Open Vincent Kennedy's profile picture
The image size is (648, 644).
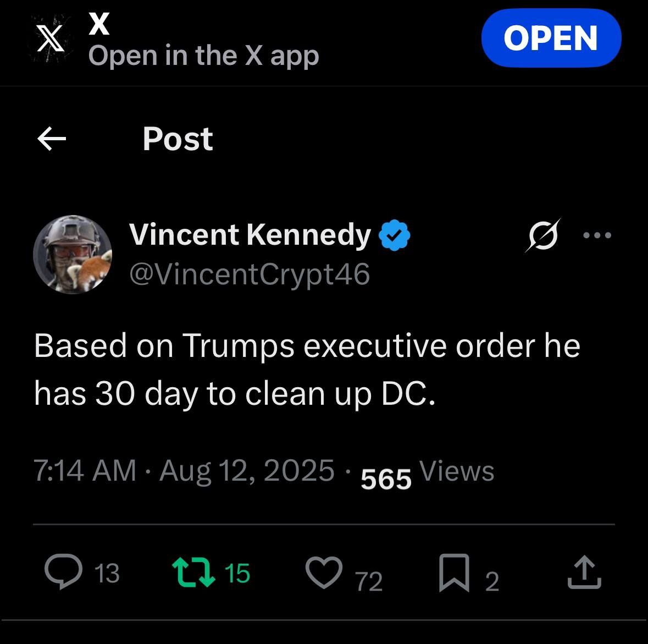73,254
